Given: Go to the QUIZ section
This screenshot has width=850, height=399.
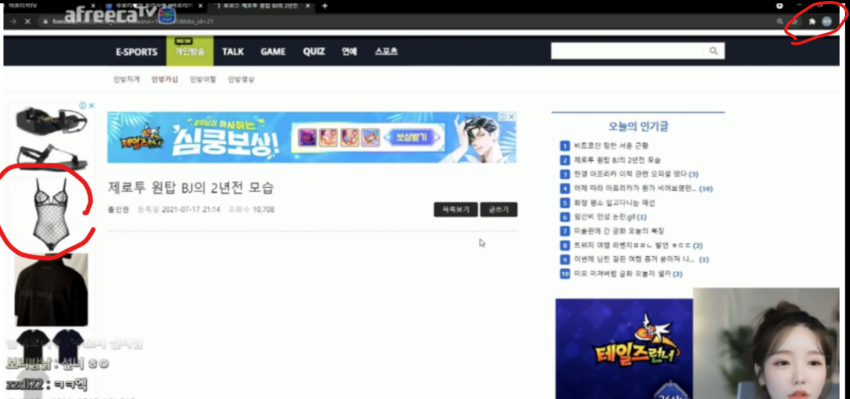Looking at the screenshot, I should (x=314, y=52).
